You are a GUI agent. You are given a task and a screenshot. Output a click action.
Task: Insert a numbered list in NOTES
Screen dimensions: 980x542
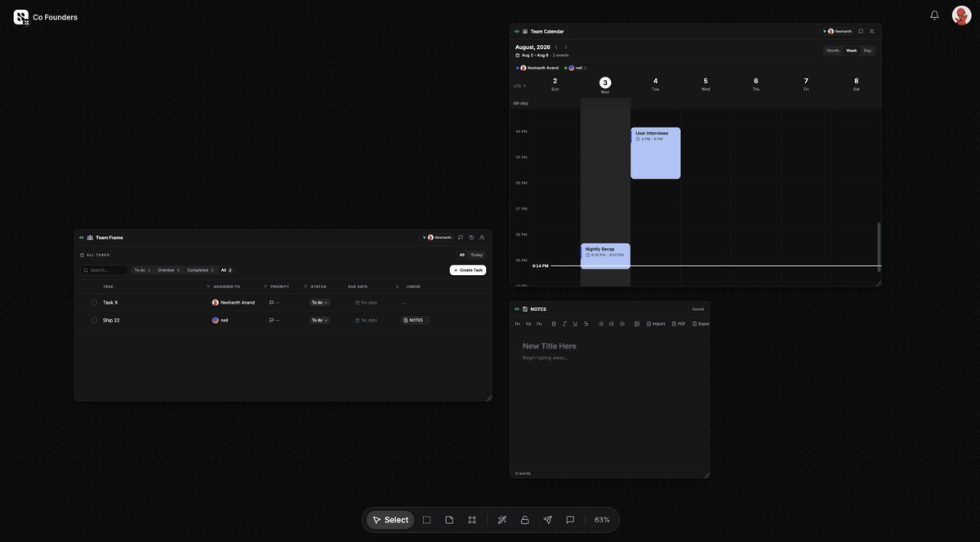(612, 324)
